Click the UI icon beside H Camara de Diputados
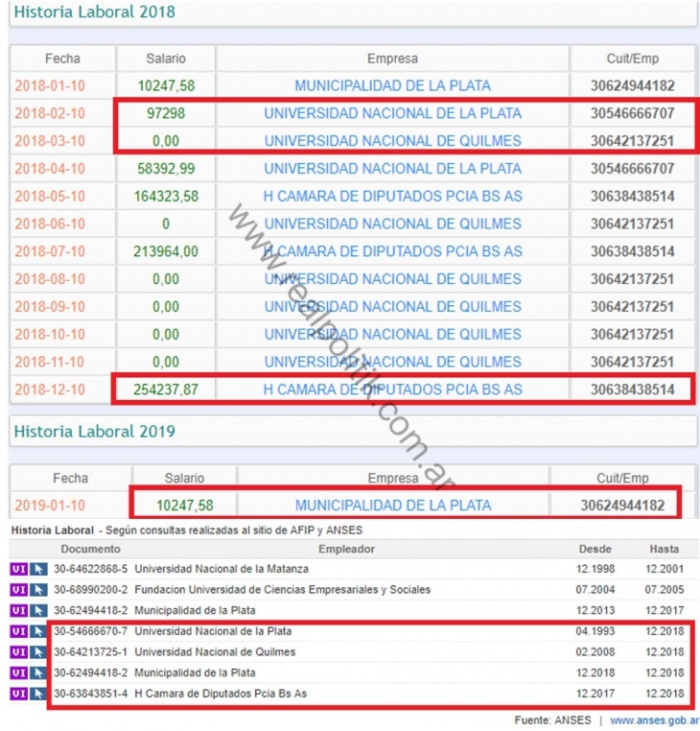 click(x=18, y=694)
